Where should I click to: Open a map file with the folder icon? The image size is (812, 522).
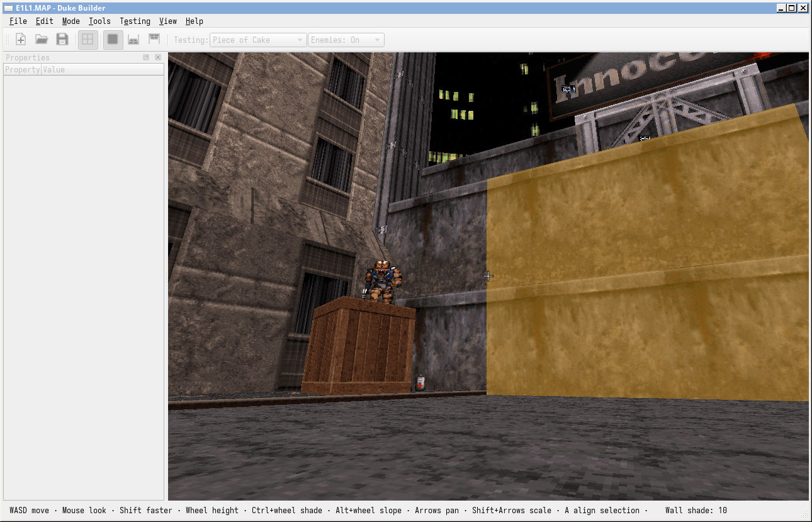click(42, 40)
